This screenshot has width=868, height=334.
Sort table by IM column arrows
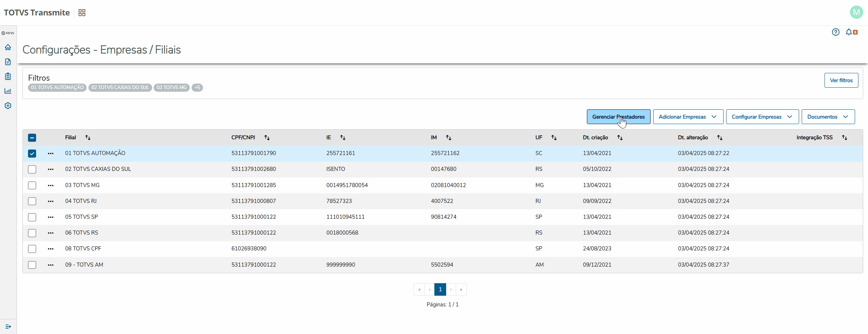(448, 137)
